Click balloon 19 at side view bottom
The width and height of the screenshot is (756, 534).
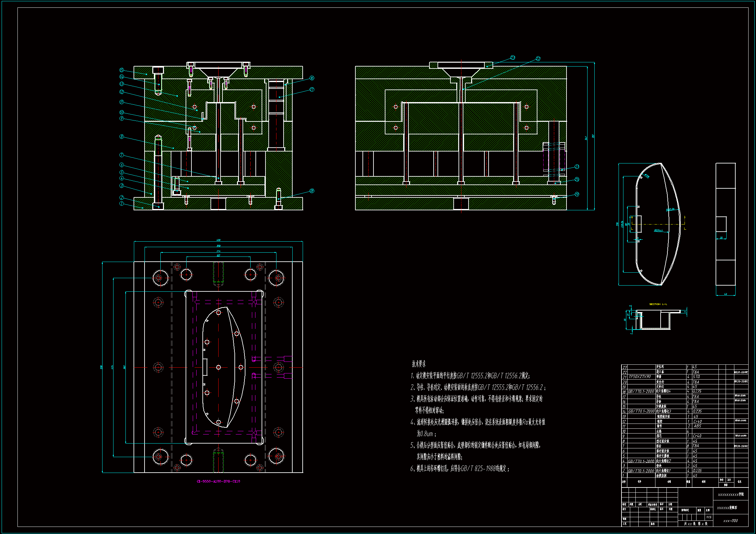pos(577,194)
